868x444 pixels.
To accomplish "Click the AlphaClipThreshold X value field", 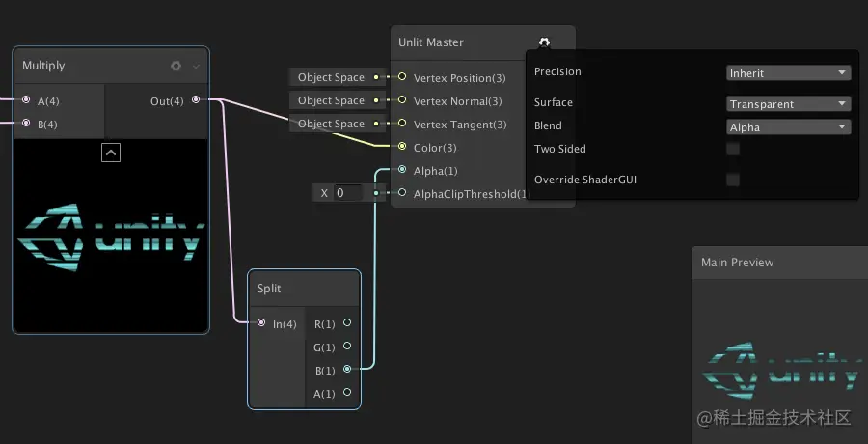I will pos(348,193).
